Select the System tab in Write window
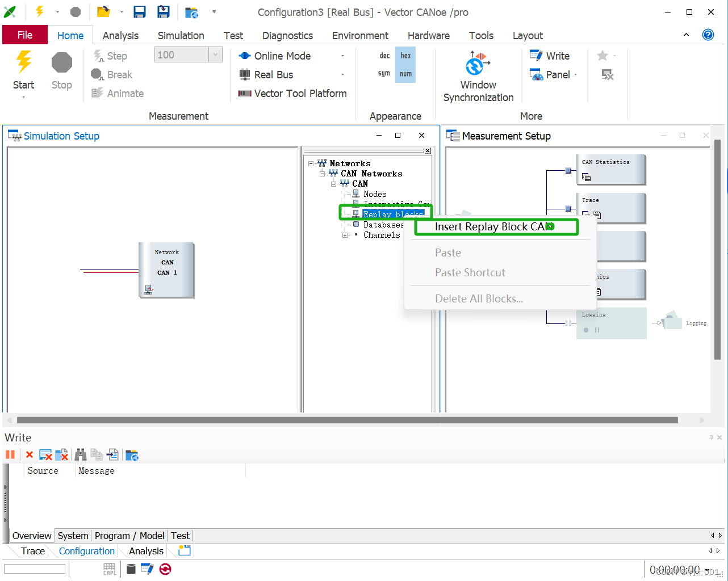 click(73, 536)
